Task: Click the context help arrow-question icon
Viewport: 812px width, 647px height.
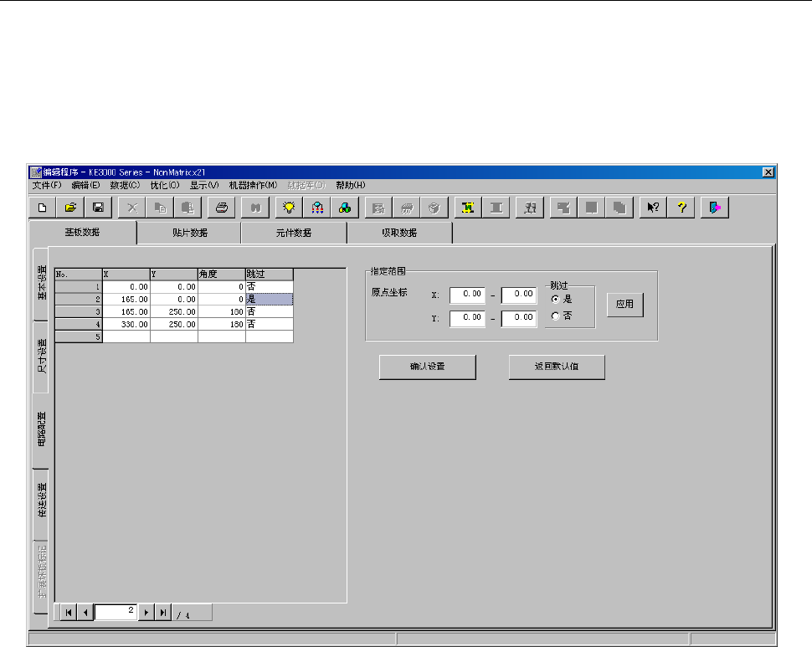Action: (654, 207)
